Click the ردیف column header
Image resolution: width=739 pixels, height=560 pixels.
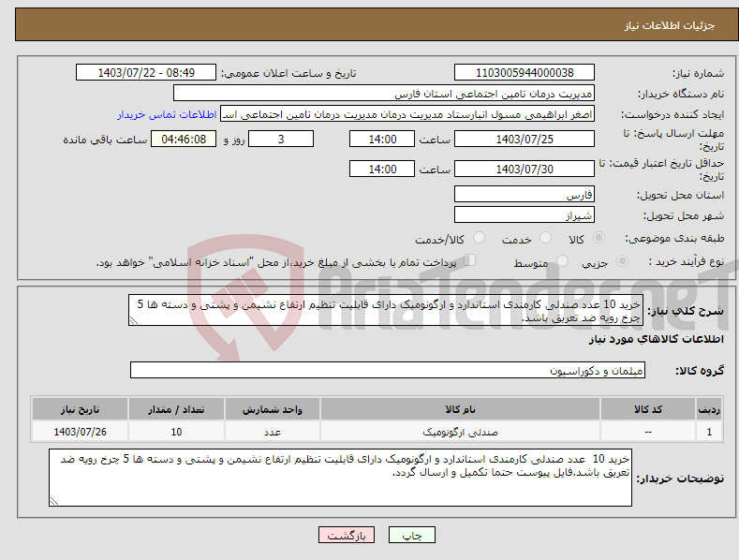pos(709,409)
